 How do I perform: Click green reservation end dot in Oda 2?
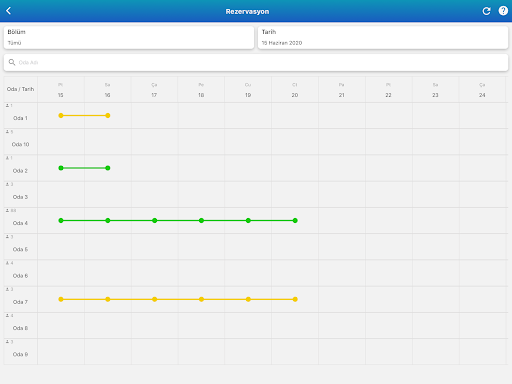click(x=108, y=168)
